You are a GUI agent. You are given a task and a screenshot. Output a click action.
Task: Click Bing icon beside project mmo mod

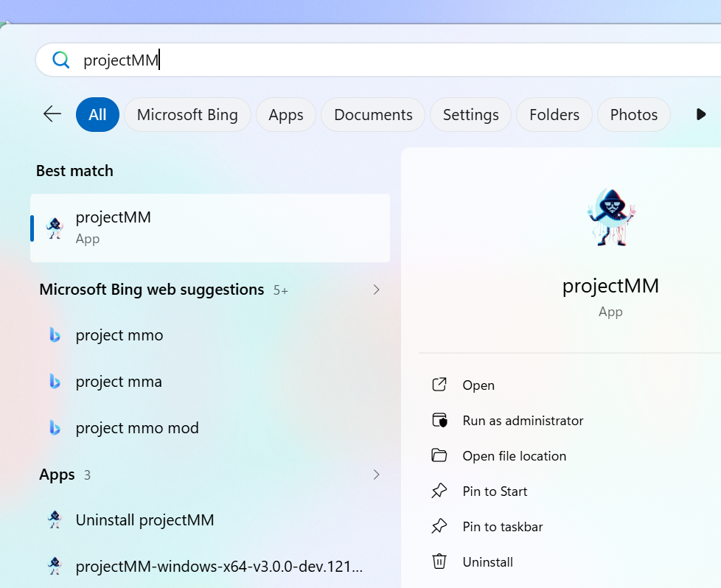click(55, 427)
